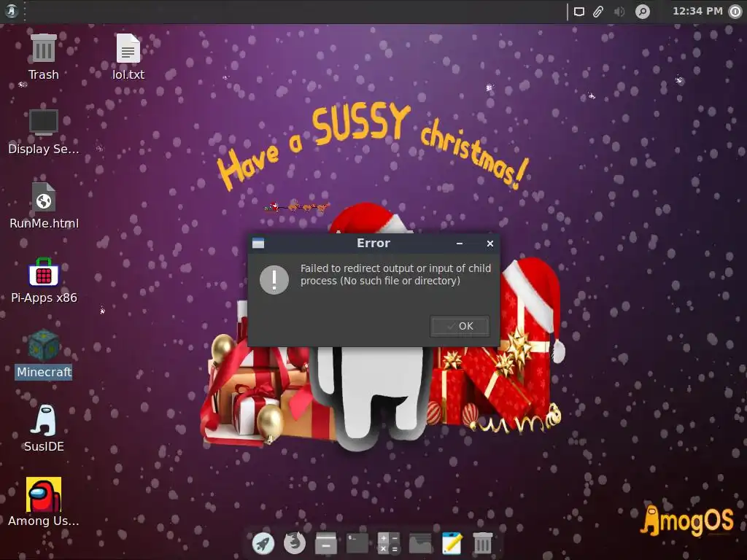
Task: Click the volume speaker tray icon
Action: [x=619, y=12]
